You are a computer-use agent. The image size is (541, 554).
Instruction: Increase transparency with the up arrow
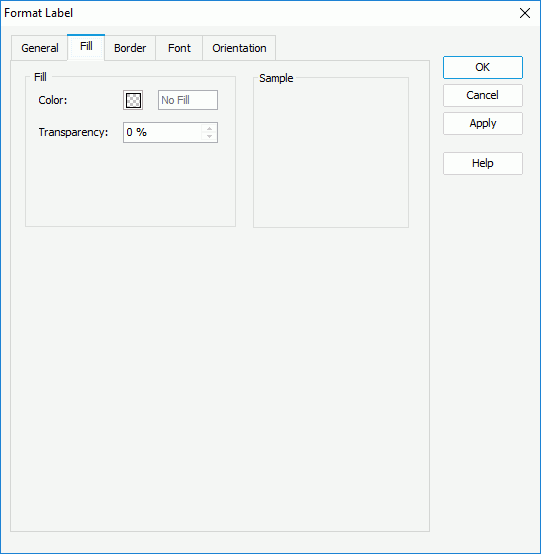210,128
